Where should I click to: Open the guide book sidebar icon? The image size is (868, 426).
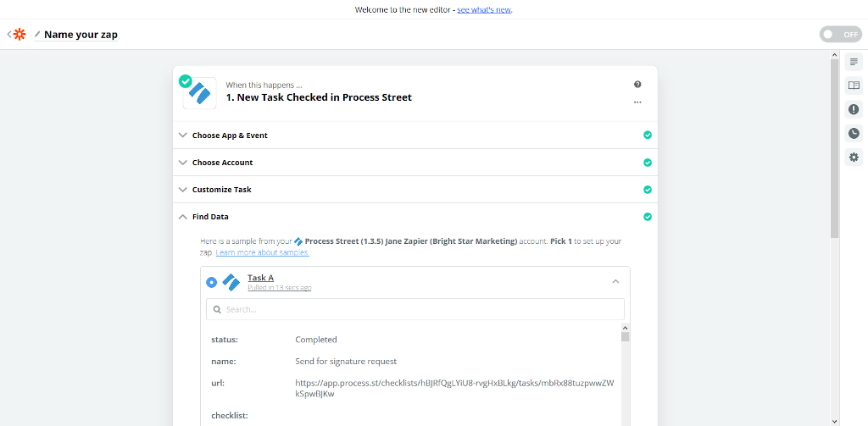[x=854, y=86]
